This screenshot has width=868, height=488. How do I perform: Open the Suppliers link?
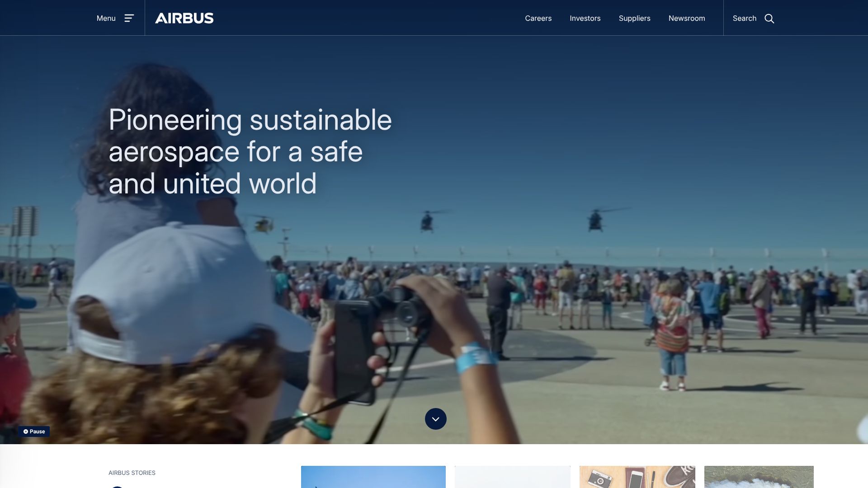tap(634, 18)
